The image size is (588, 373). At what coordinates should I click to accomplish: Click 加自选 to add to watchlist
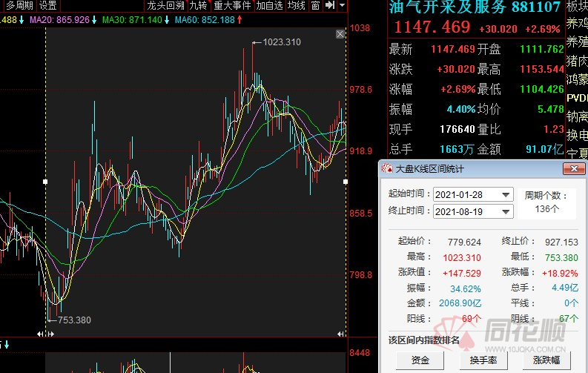tap(270, 6)
